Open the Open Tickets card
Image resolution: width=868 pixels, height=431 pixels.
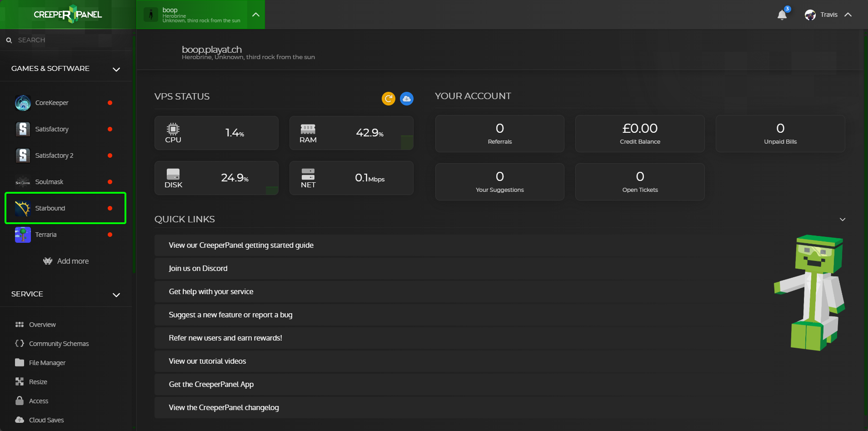coord(640,182)
